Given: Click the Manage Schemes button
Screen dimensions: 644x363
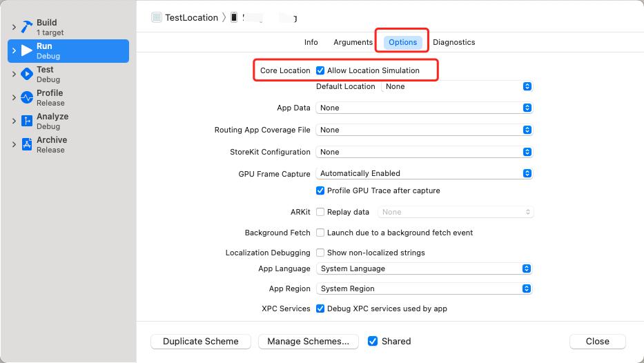Looking at the screenshot, I should point(309,341).
